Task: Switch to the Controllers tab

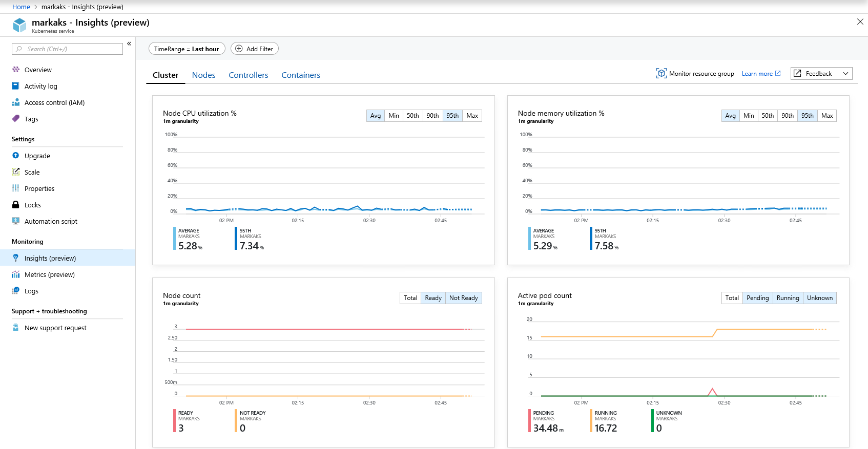Action: coord(249,75)
